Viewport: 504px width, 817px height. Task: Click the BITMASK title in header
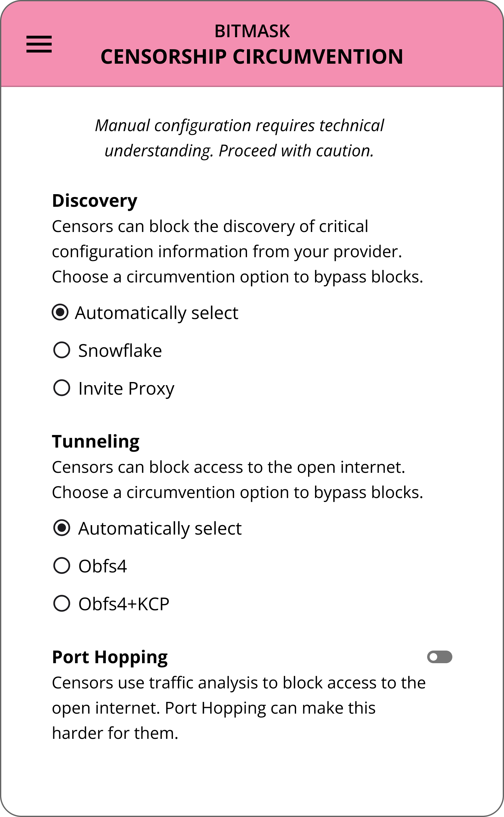pos(252,31)
